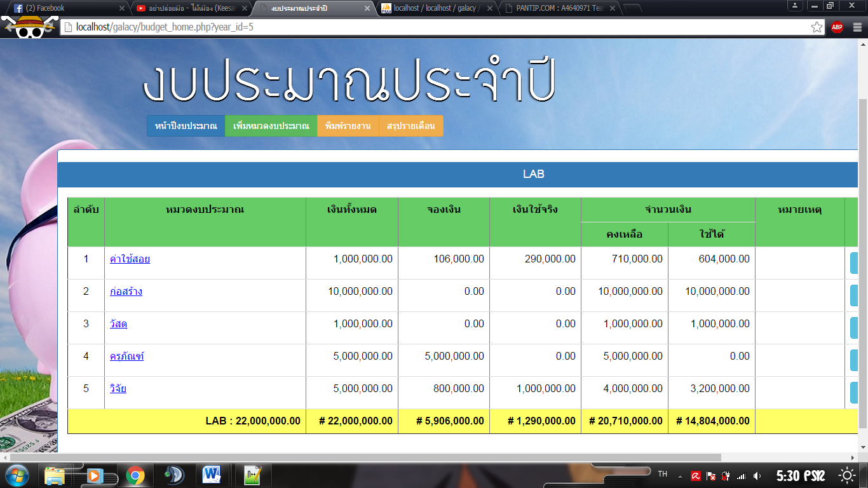The image size is (868, 488).
Task: Open the Adblock Plus extension icon
Action: (x=837, y=27)
